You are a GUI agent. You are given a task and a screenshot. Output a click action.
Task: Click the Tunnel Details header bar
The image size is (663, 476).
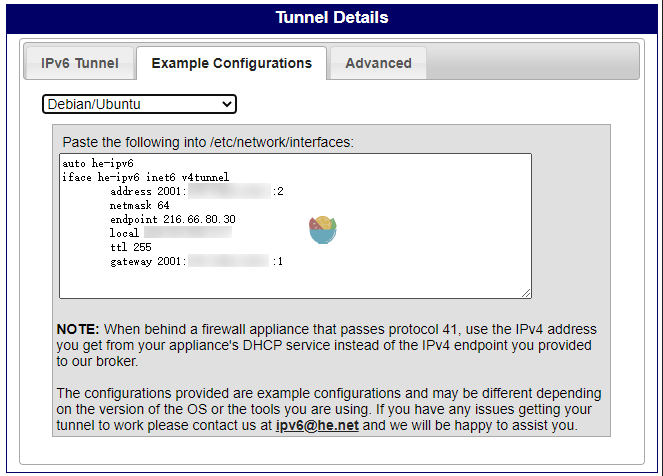[331, 18]
